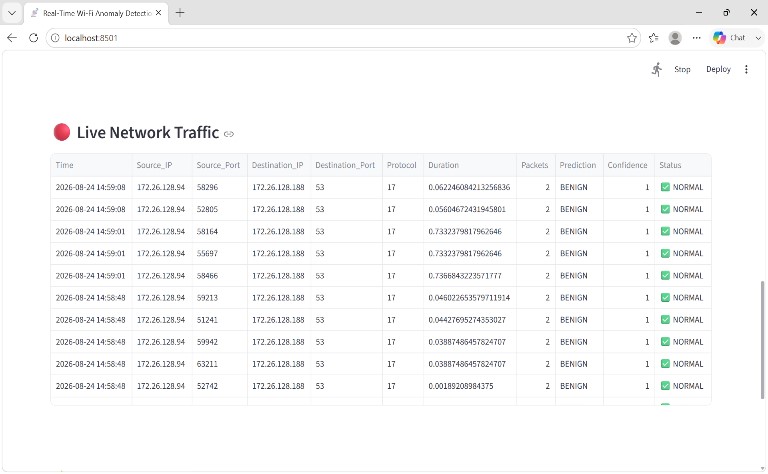
Task: Select duration cell 0.04427695274353027
Action: pos(470,320)
